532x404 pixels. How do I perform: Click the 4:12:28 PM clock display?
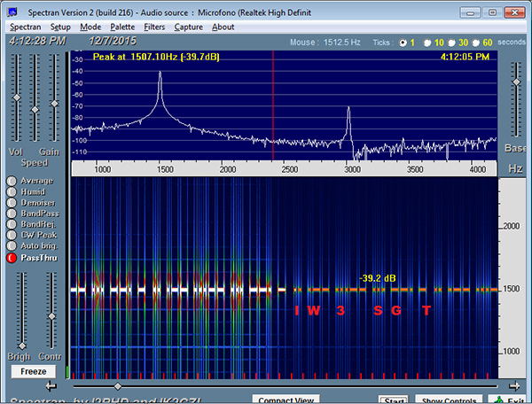click(x=37, y=41)
